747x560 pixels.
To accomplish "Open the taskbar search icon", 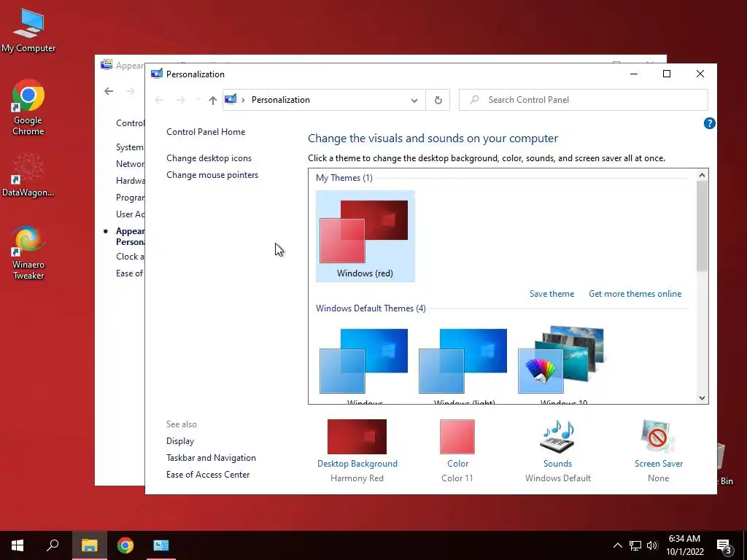I will 53,545.
